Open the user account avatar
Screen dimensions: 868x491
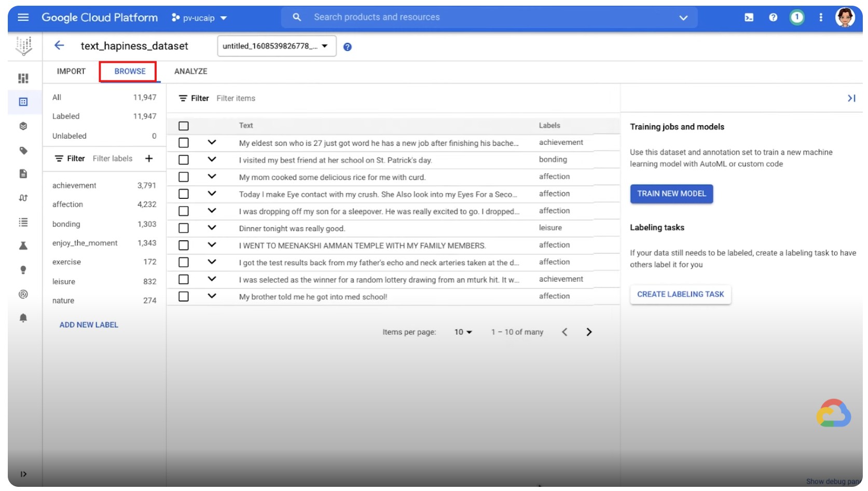pyautogui.click(x=844, y=18)
